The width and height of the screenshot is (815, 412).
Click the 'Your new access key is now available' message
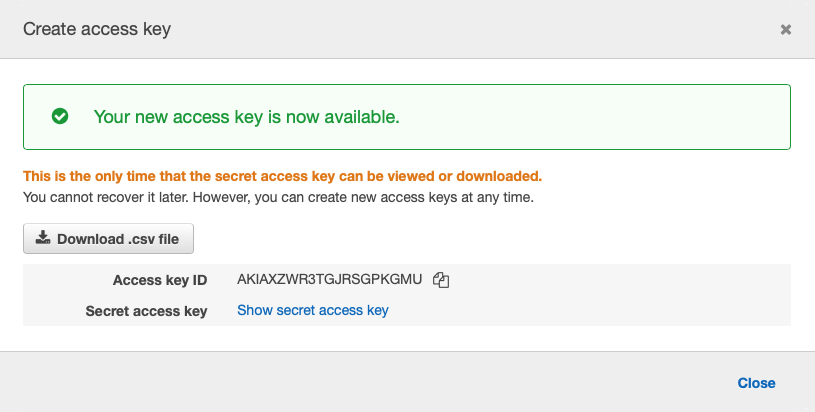[246, 117]
